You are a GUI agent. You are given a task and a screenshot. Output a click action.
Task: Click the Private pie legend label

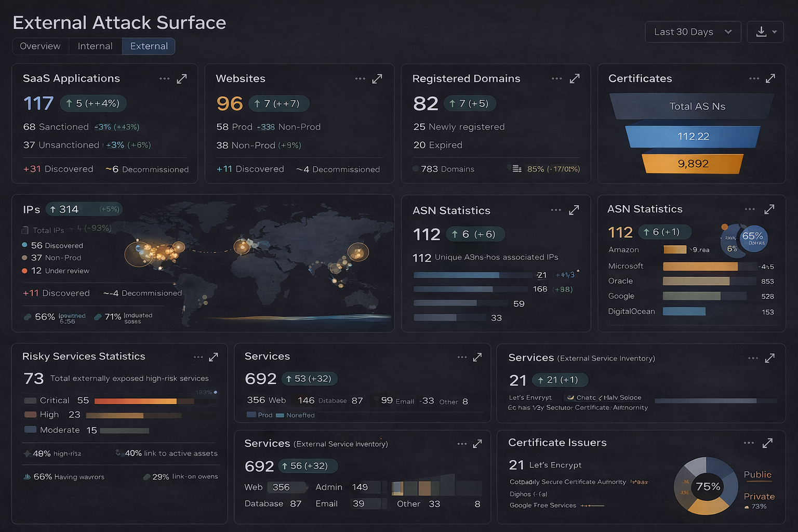(759, 496)
